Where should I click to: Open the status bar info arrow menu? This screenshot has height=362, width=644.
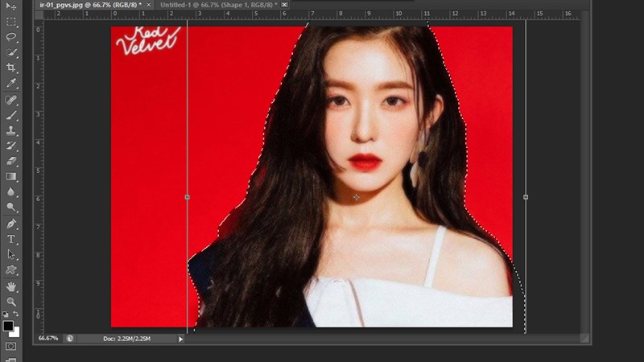180,339
